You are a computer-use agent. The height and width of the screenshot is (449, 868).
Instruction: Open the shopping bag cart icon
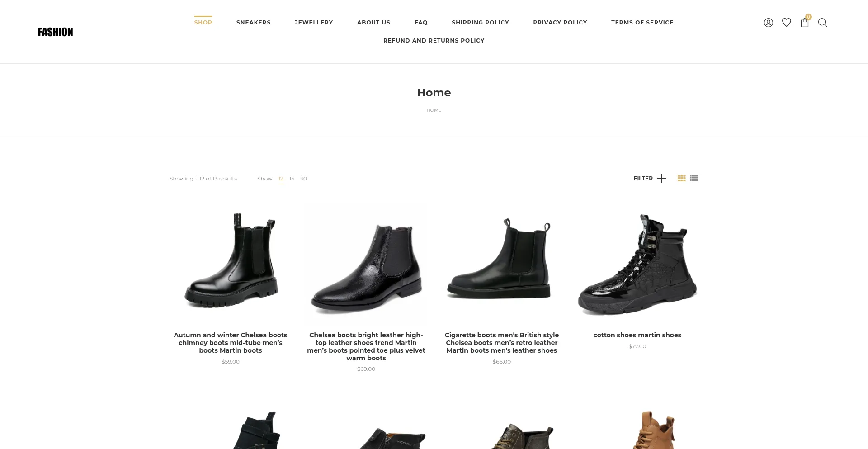(805, 23)
